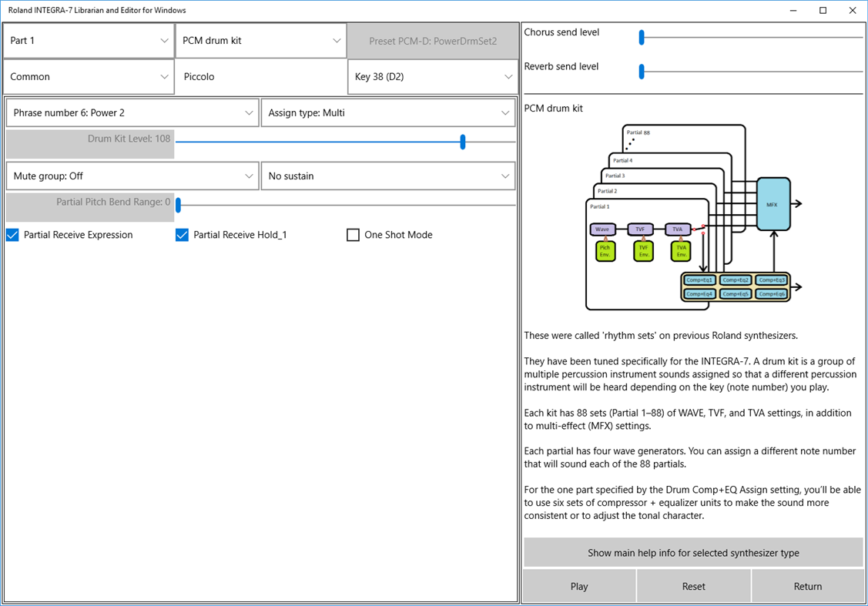868x606 pixels.
Task: Expand the Assign type: Multi dropdown
Action: [x=387, y=112]
